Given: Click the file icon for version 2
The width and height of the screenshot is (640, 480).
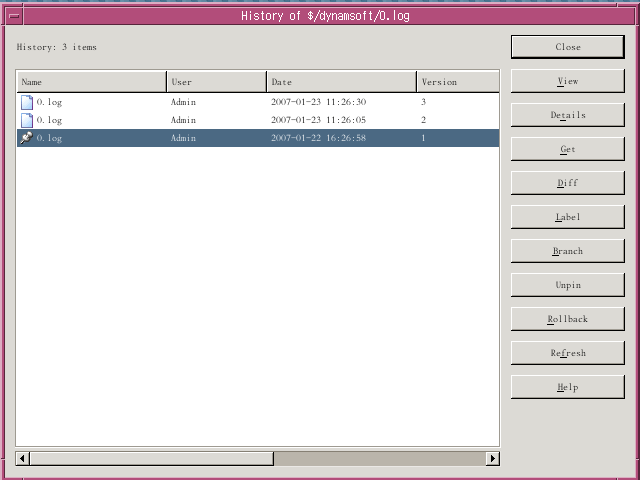Looking at the screenshot, I should click(27, 120).
